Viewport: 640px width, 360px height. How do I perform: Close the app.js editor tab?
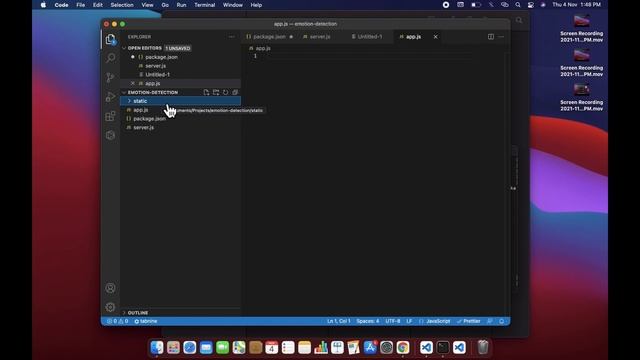[x=436, y=37]
